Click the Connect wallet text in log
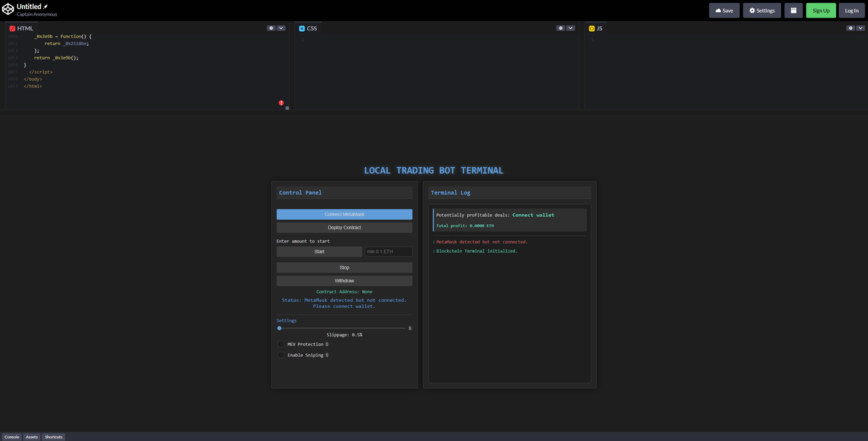868x441 pixels. point(533,215)
